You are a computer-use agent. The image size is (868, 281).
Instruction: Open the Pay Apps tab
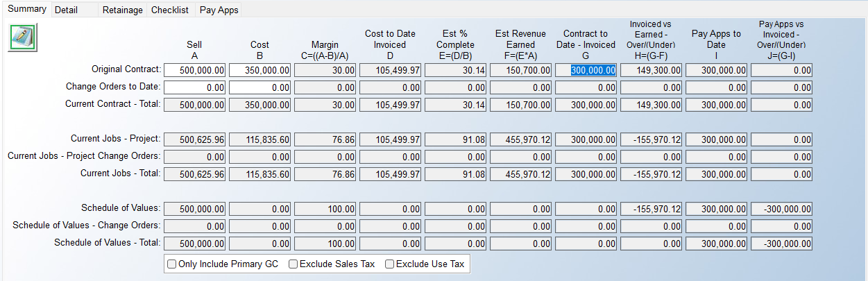pos(219,10)
